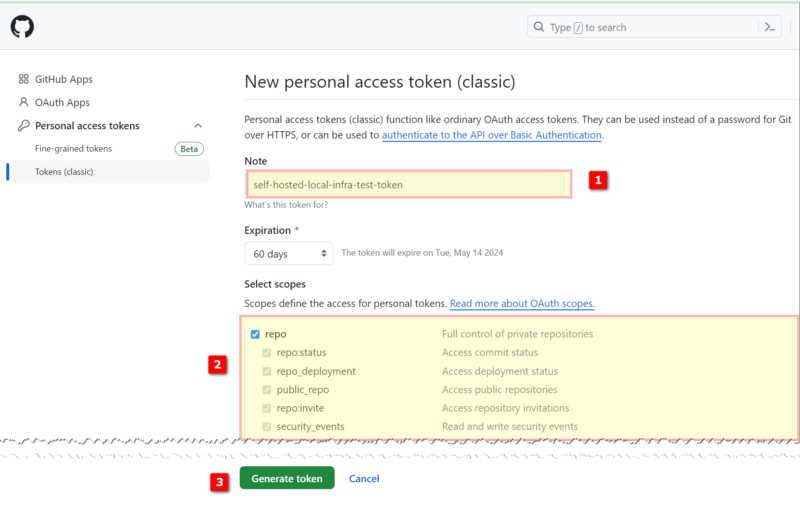This screenshot has height=505, width=800.
Task: Open Fine-grained tokens page
Action: 73,148
